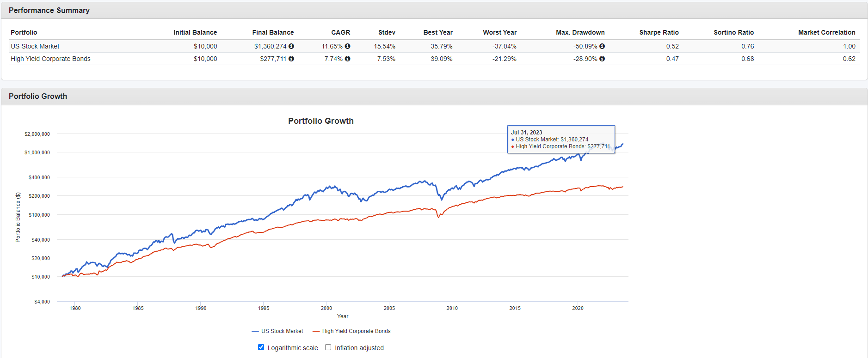Viewport: 868px width, 358px height.
Task: Open info icon next to 7.74% CAGR
Action: tap(347, 59)
